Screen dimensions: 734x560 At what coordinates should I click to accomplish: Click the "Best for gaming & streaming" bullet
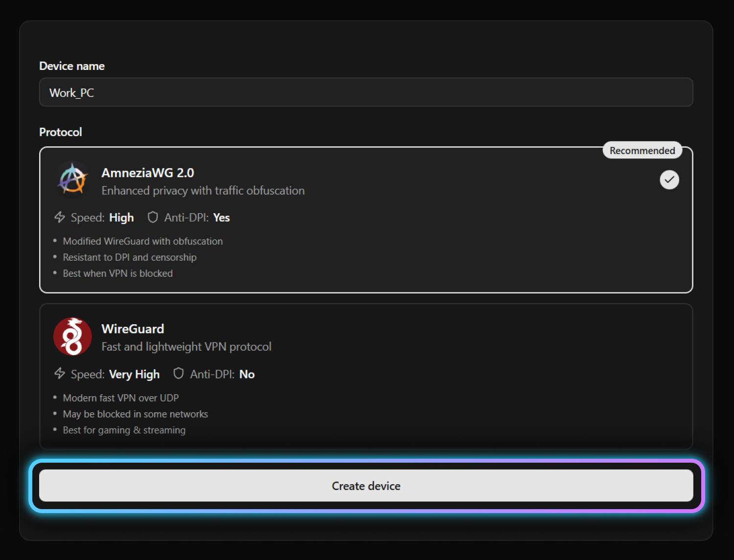tap(124, 430)
